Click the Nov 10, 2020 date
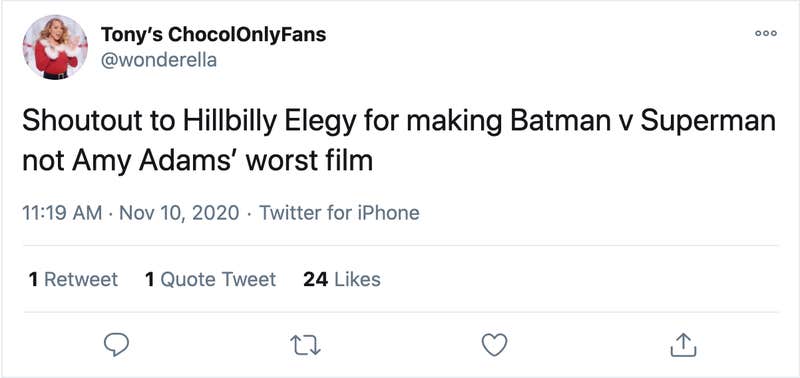Screen dimensions: 800x378 (x=179, y=213)
